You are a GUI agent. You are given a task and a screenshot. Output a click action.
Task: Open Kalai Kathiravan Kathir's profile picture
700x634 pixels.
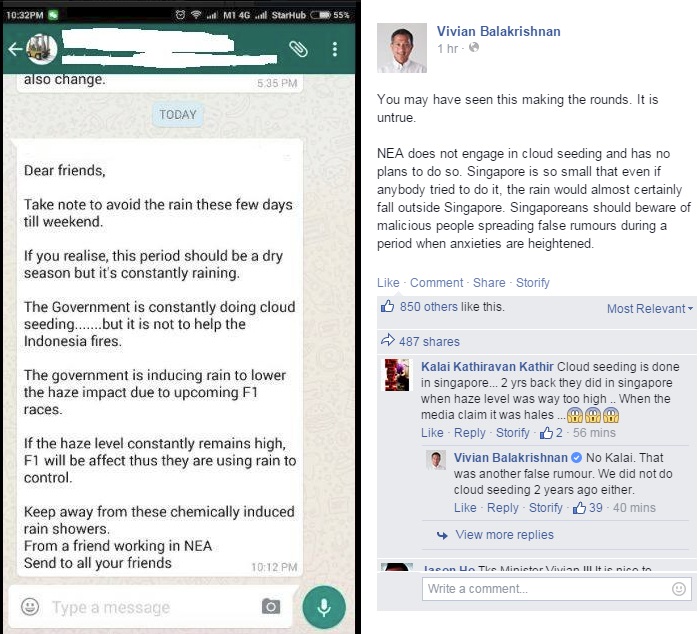397,375
